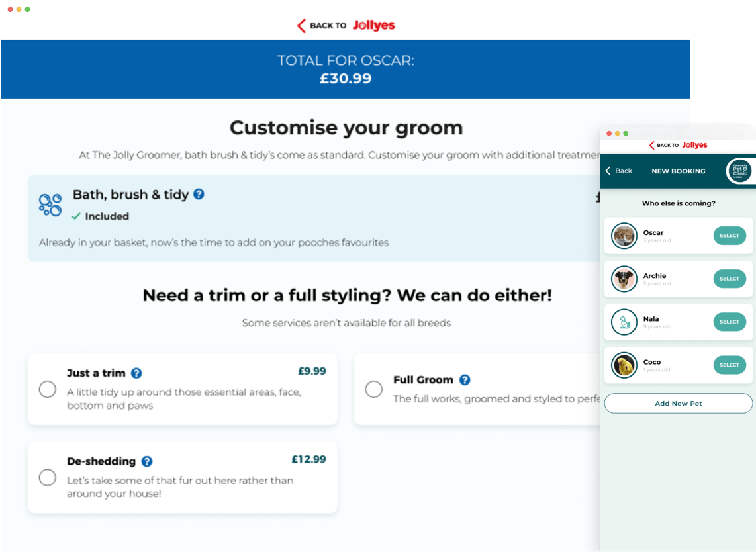Open help icon beside Bath, brush & tidy

click(199, 194)
